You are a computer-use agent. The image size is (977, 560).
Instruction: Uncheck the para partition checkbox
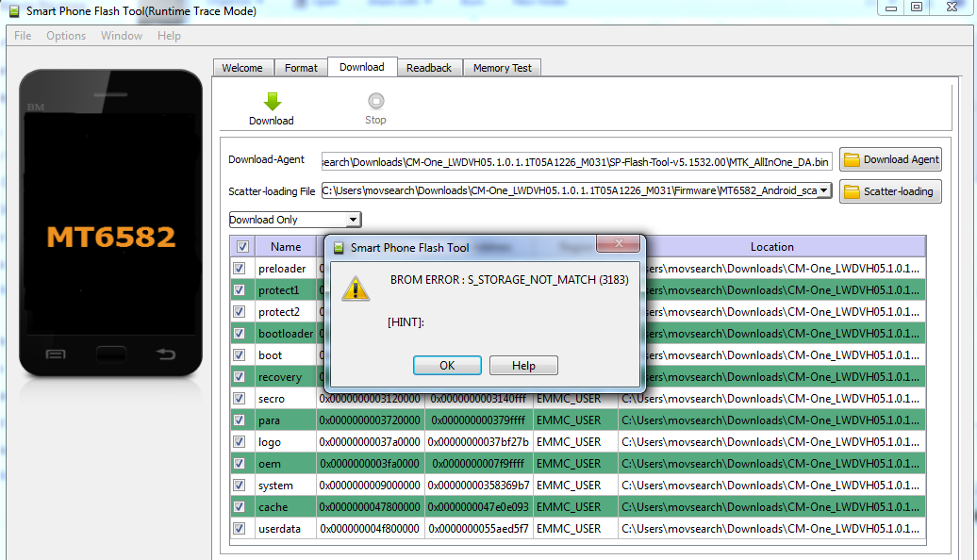click(239, 420)
